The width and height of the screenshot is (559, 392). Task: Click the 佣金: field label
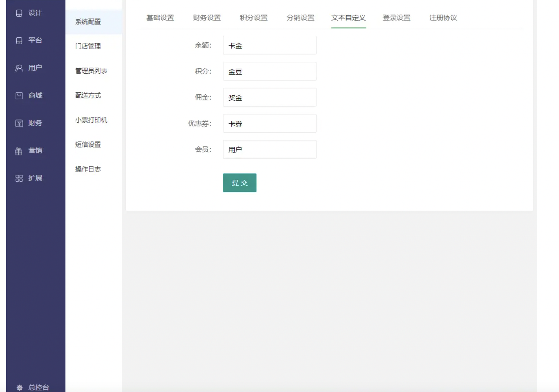tap(203, 97)
